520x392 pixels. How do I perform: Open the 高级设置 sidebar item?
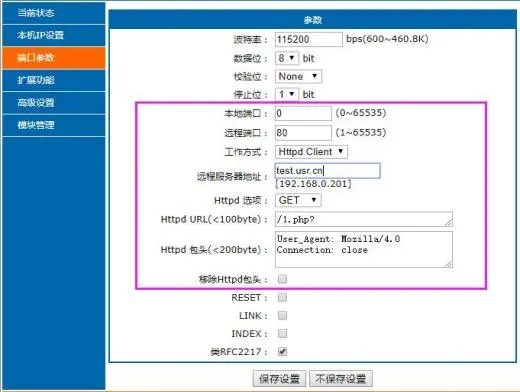pyautogui.click(x=53, y=103)
